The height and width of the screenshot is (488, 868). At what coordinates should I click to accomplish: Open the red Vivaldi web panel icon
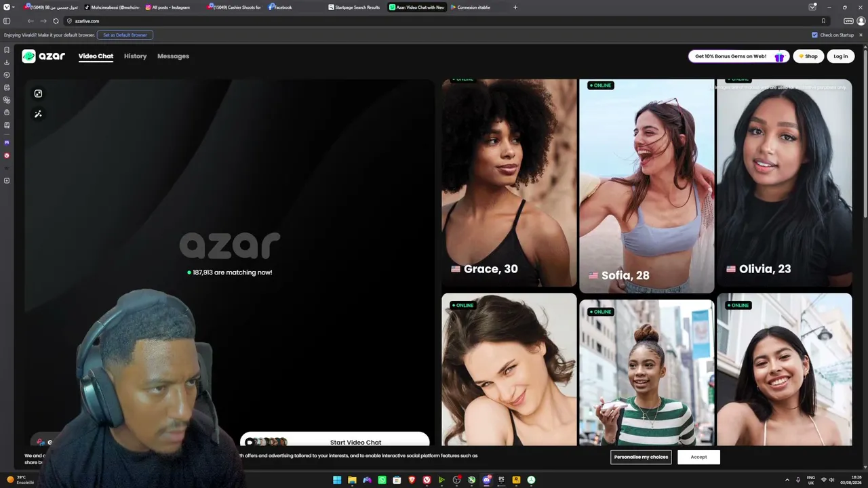[7, 155]
